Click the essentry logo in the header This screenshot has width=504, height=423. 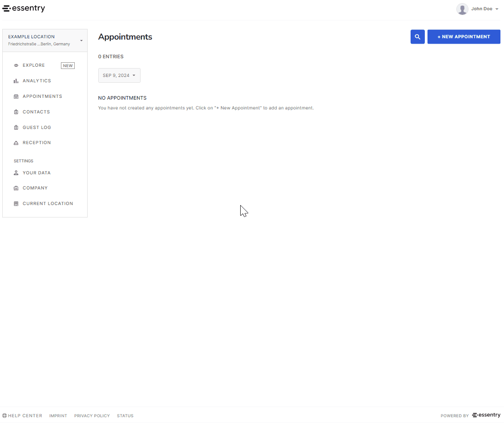pos(24,8)
